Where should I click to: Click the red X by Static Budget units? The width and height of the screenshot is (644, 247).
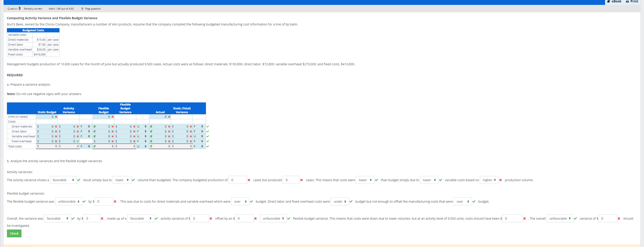[56, 117]
